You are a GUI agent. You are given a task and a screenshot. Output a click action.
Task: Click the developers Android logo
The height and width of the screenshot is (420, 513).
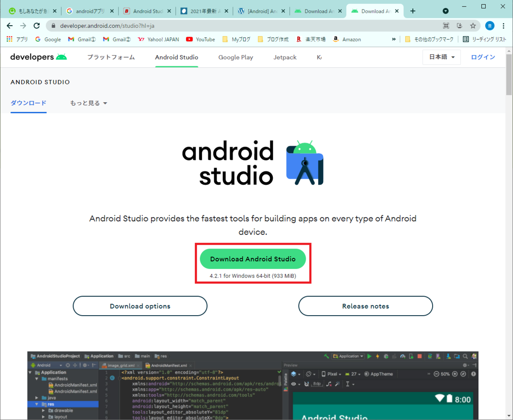pyautogui.click(x=38, y=57)
